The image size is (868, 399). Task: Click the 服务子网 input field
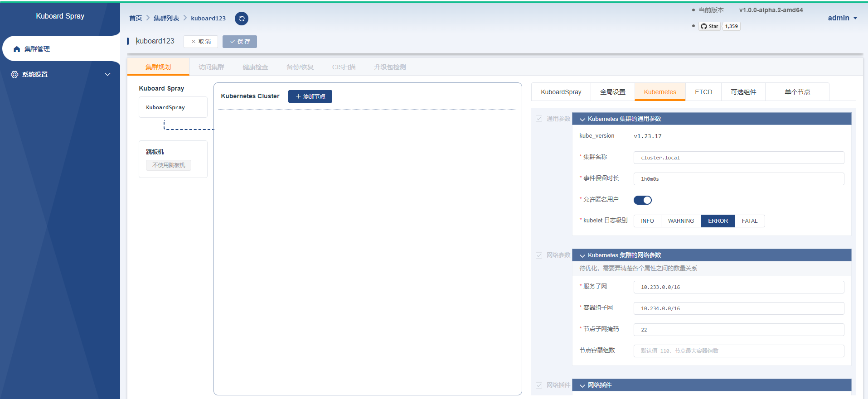tap(739, 287)
